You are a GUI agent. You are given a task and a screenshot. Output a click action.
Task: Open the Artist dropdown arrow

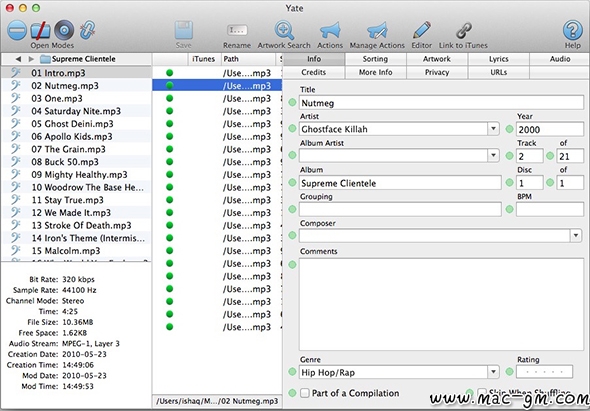(x=493, y=129)
